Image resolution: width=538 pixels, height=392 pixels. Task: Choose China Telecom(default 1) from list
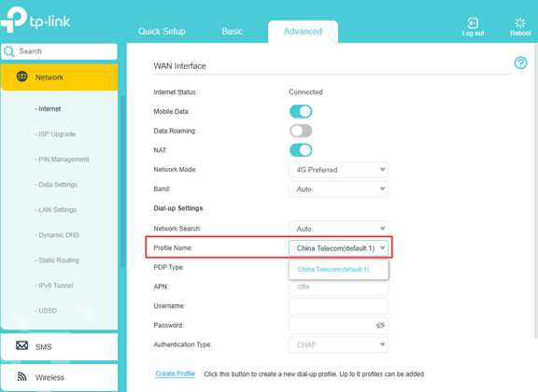click(339, 270)
